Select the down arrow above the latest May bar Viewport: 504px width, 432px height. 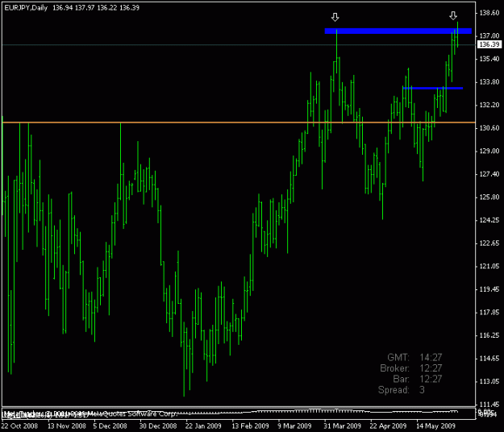[x=453, y=15]
